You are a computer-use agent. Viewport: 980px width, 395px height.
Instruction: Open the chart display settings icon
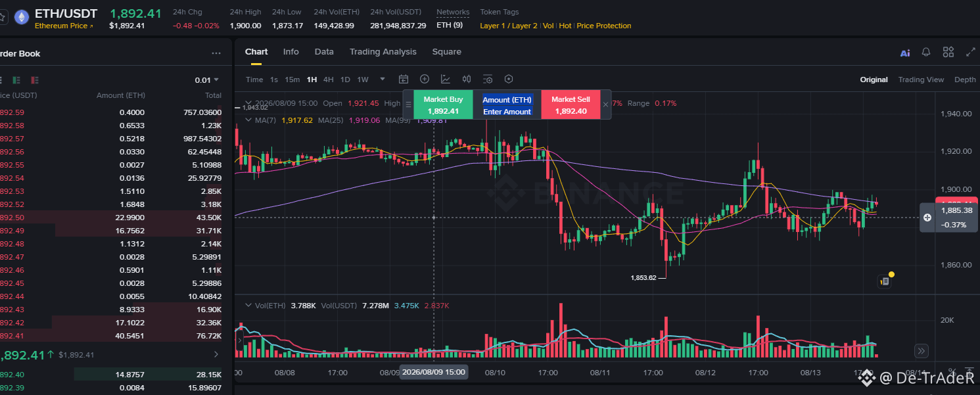tap(488, 80)
